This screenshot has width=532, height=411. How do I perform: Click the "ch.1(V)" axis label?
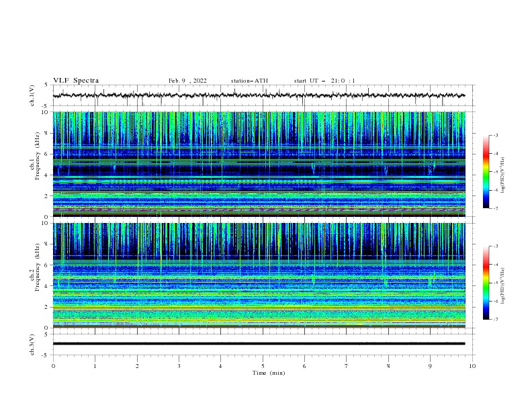point(32,95)
